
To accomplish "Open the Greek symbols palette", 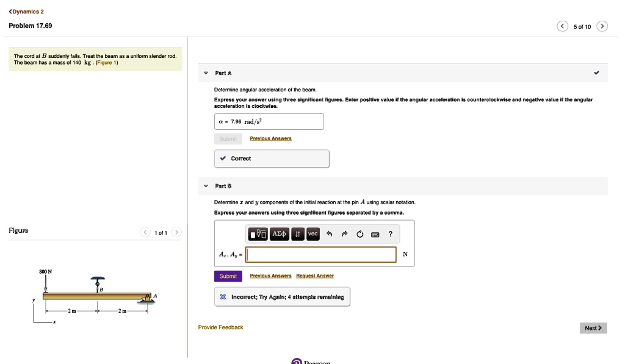I will tap(278, 234).
